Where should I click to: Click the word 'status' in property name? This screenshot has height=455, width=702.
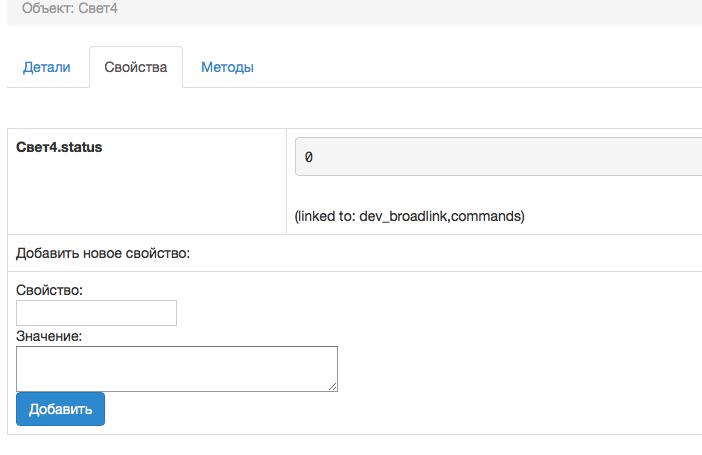point(80,147)
